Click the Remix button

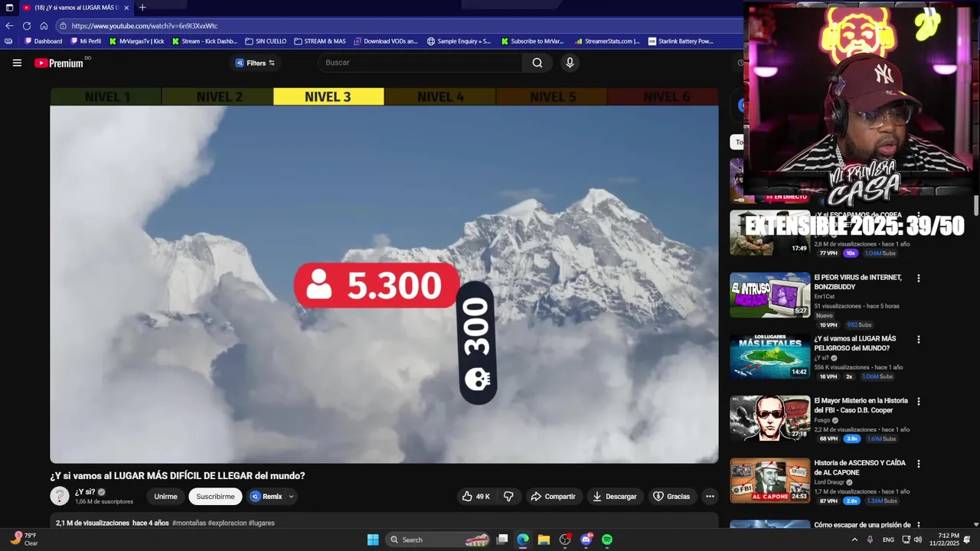point(266,497)
